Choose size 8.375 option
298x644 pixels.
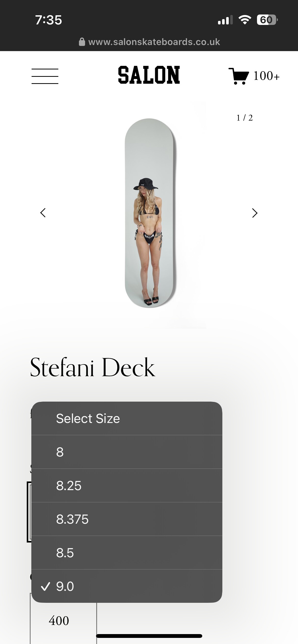[x=127, y=519]
